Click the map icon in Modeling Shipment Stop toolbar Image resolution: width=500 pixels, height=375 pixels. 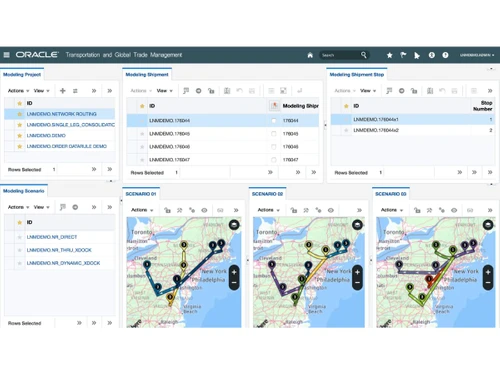pyautogui.click(x=430, y=91)
